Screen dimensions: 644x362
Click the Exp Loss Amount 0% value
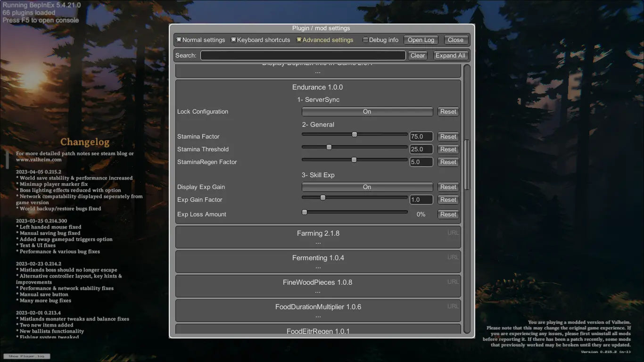(421, 214)
